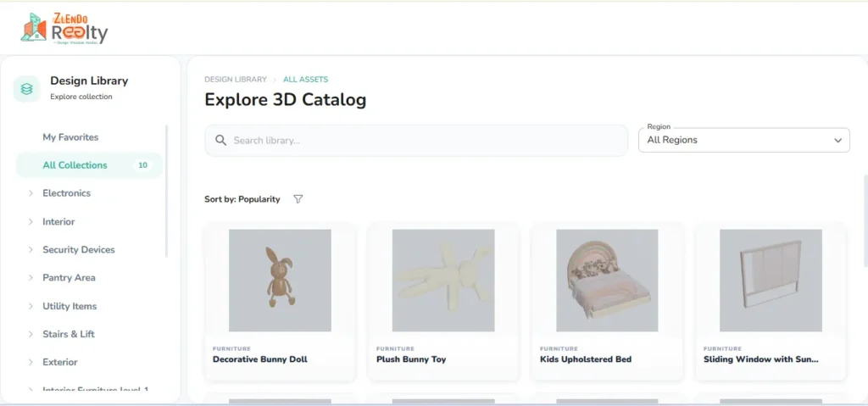
Task: Select All Collections in sidebar
Action: tap(89, 165)
